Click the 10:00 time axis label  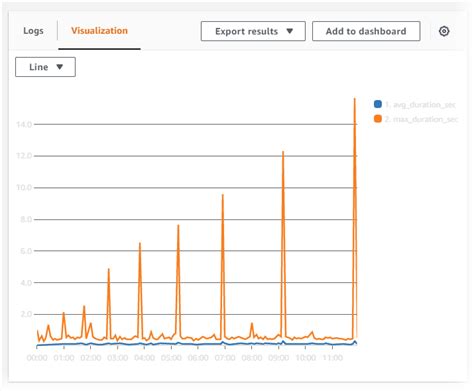click(306, 358)
